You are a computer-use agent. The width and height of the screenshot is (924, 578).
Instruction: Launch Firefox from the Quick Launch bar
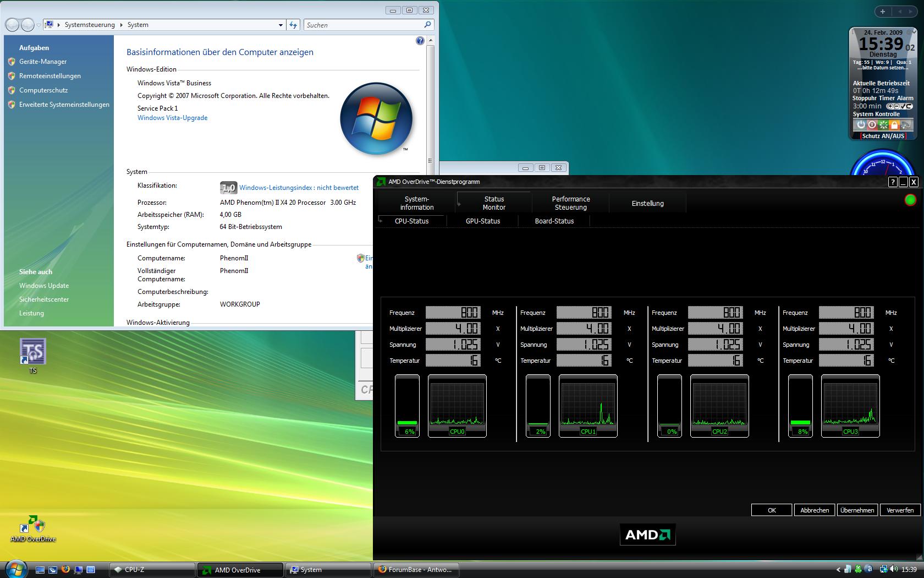tap(65, 570)
